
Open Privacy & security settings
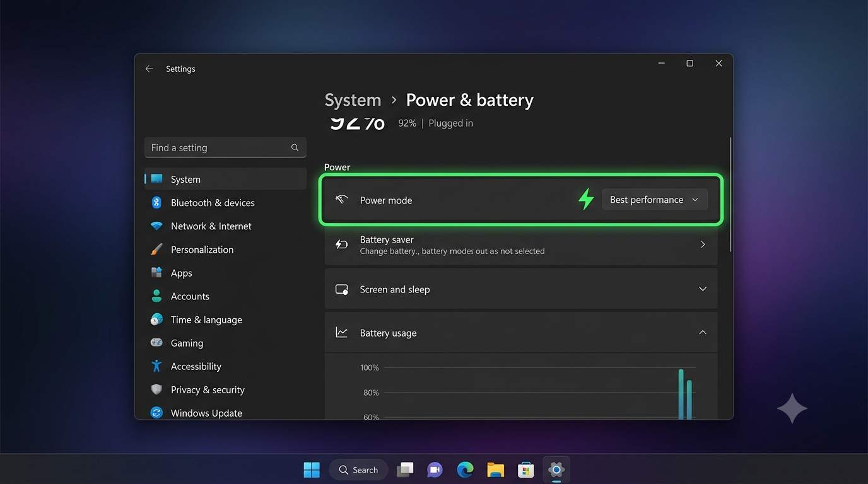coord(225,389)
